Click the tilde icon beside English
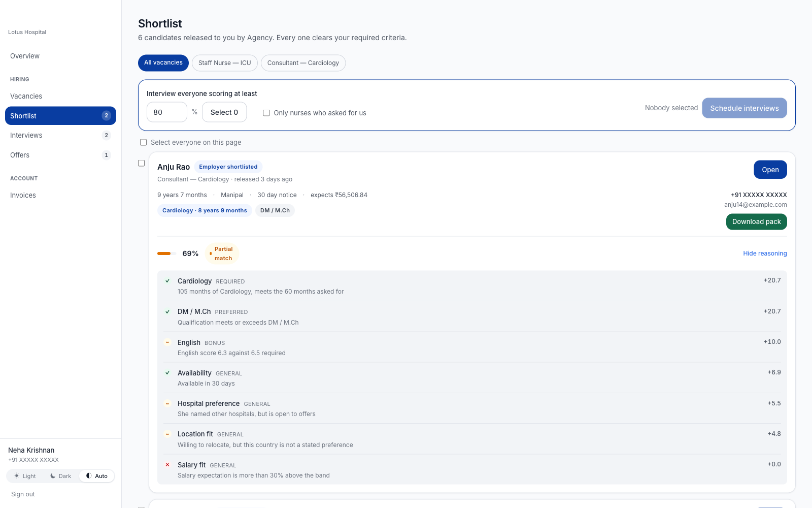 coord(167,342)
